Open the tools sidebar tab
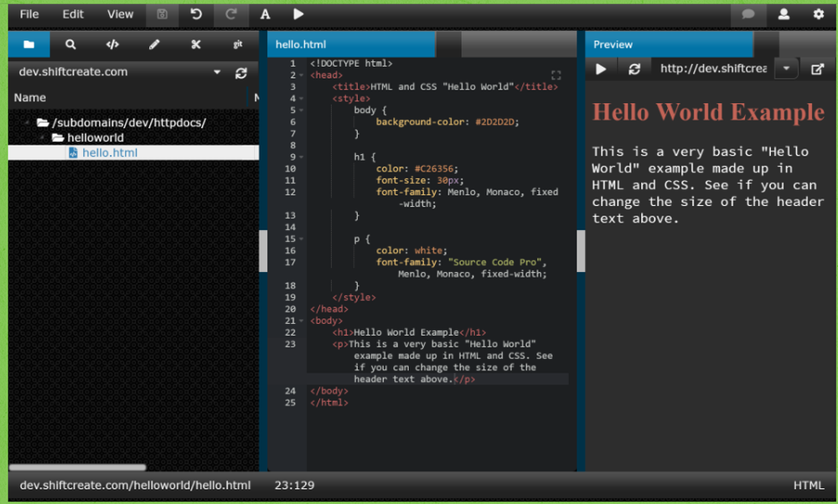This screenshot has width=838, height=504. tap(195, 44)
